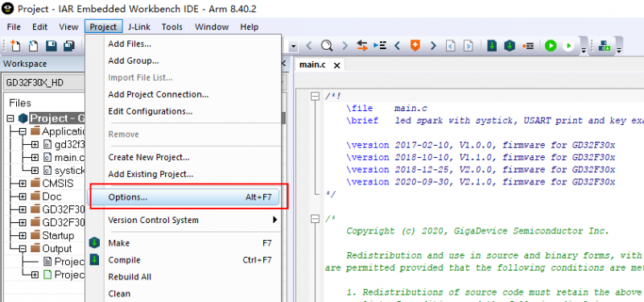
Task: Click the magnifier Find icon in toolbar
Action: click(x=327, y=46)
